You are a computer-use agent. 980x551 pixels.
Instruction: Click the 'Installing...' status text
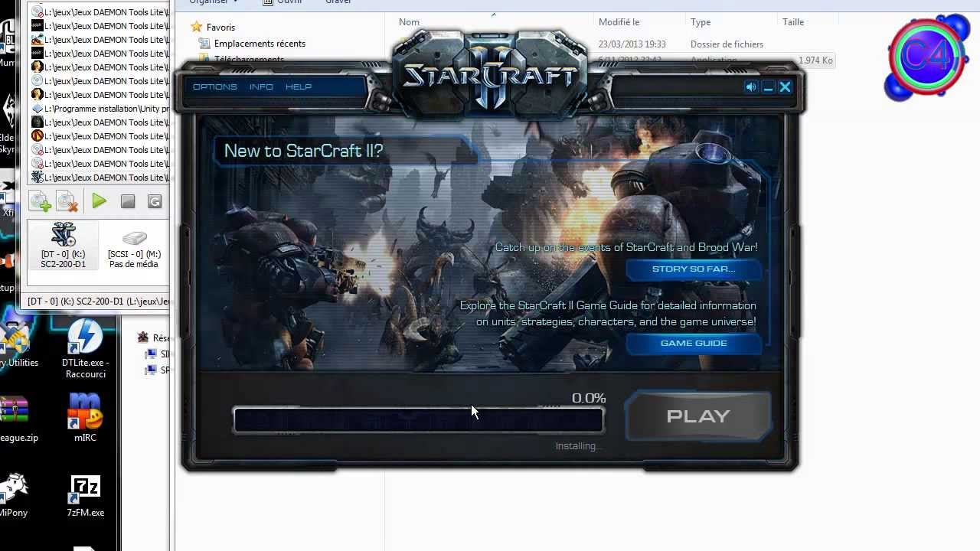click(x=578, y=445)
